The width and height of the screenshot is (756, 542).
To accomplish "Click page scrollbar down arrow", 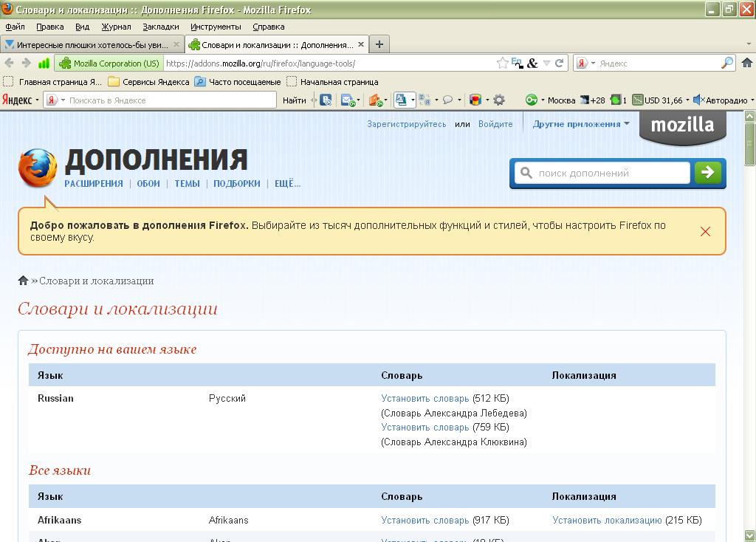I will (x=750, y=536).
